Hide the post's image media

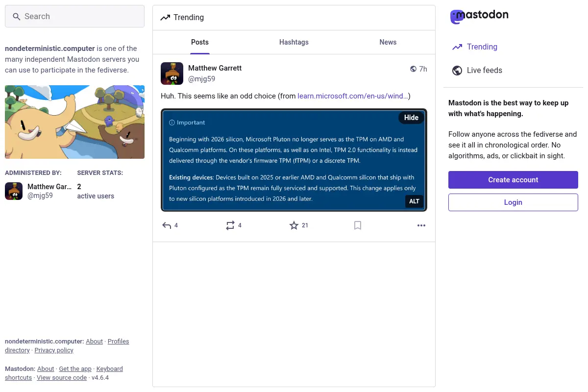(x=411, y=118)
